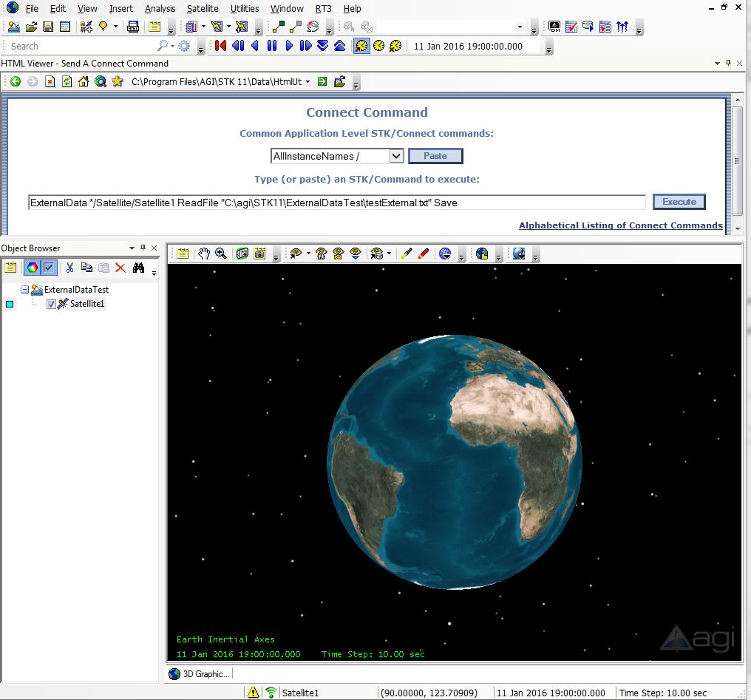
Task: Select the middle yellow clock animation mode
Action: click(379, 46)
